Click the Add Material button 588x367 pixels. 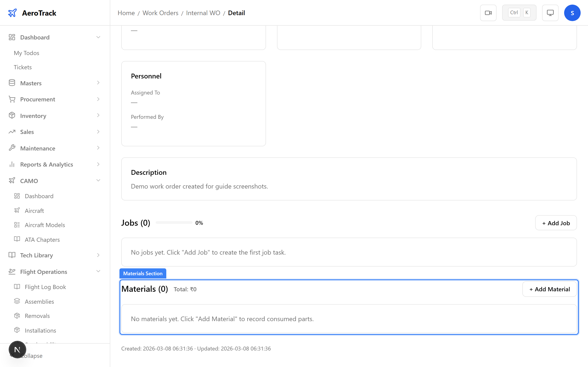(x=549, y=289)
